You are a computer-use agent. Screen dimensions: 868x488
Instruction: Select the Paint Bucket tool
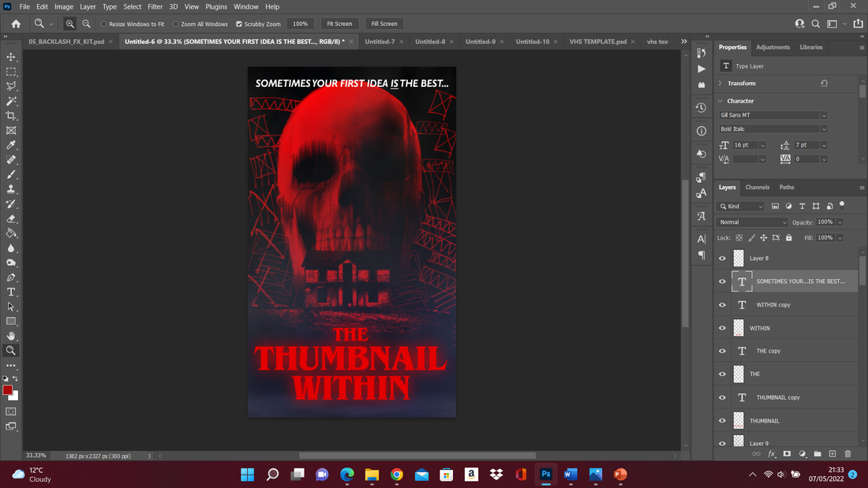(11, 233)
